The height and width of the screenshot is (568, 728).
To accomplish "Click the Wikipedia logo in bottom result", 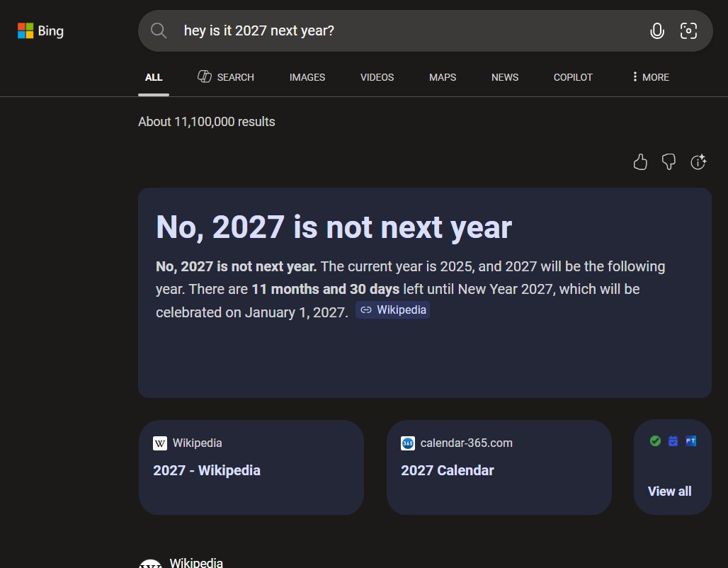I will coord(150,563).
